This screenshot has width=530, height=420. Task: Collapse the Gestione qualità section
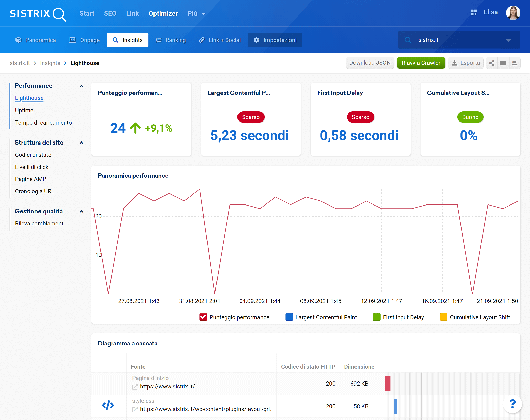click(81, 211)
